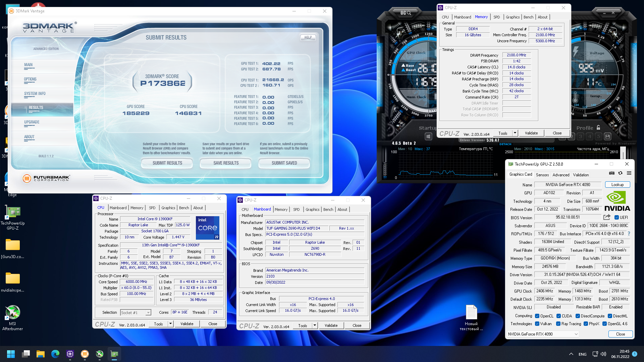Click the HELP button in 3DMark Vantage
Screen dimensions: 644x362
pyautogui.click(x=308, y=37)
